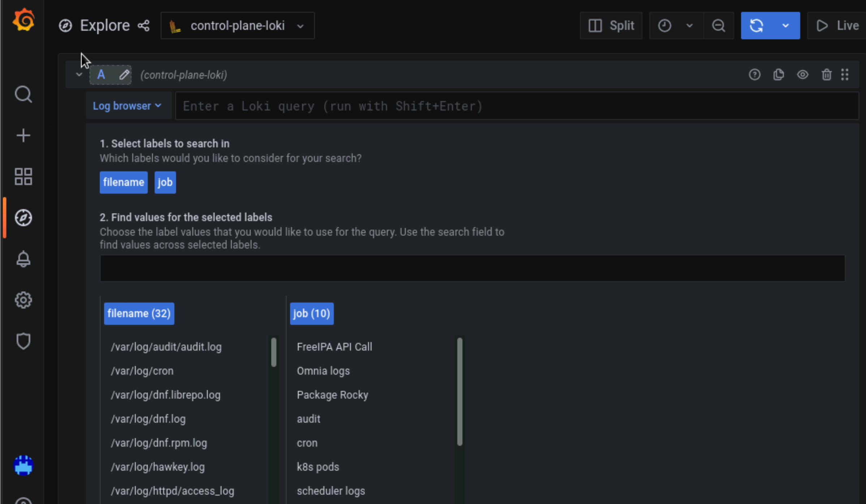Open query help question-mark icon
This screenshot has height=504, width=866.
[755, 75]
